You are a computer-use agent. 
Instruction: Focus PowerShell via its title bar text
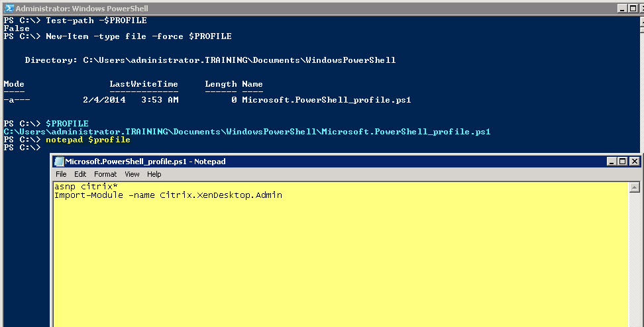click(81, 9)
